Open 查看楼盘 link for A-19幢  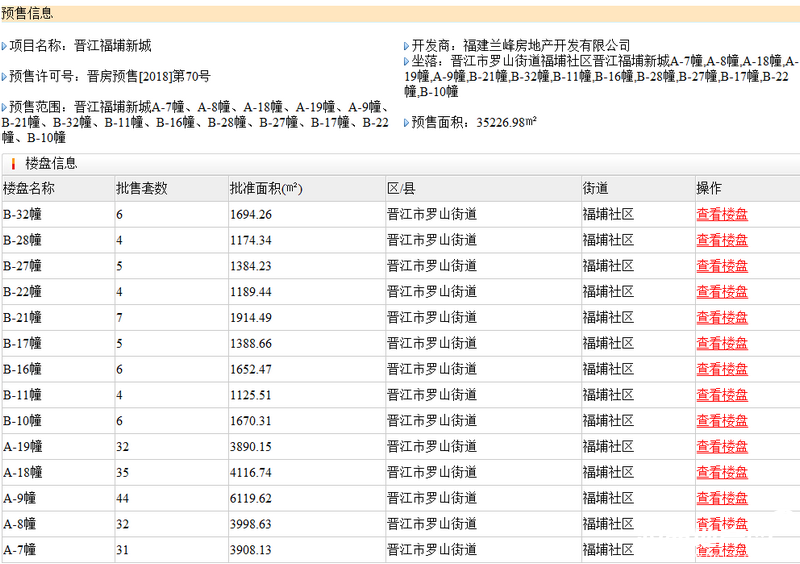[x=722, y=447]
